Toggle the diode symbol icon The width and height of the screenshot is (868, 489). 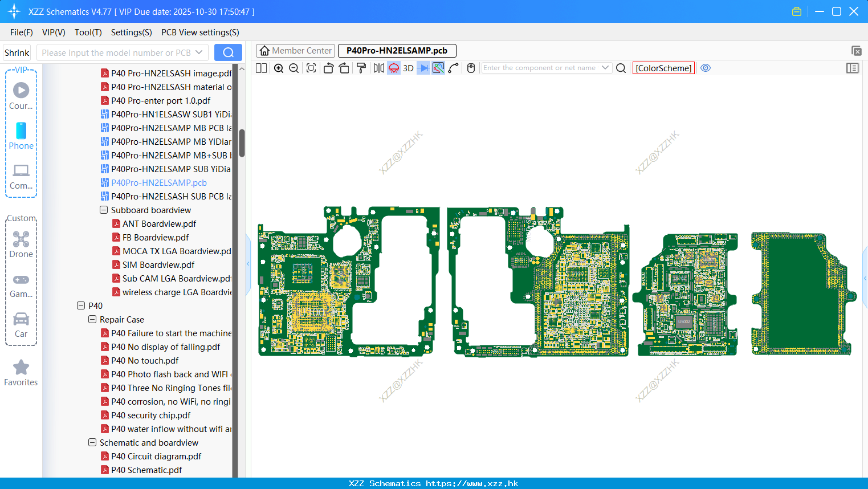coord(423,68)
